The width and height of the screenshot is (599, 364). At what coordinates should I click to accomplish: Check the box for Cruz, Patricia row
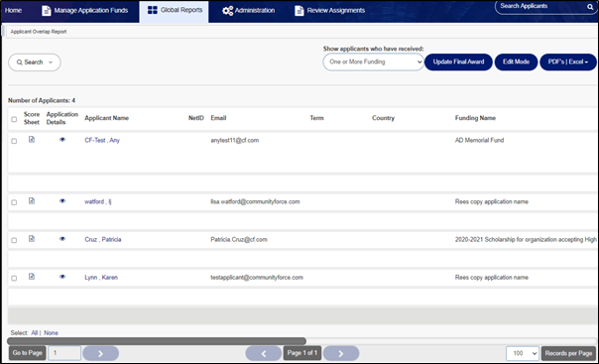coord(14,240)
